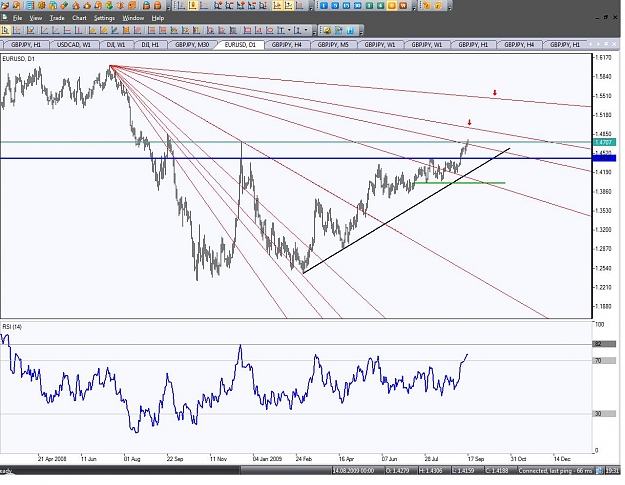The image size is (625, 485).
Task: Open overflow arrow of timeframe toolbar
Action: pyautogui.click(x=414, y=8)
